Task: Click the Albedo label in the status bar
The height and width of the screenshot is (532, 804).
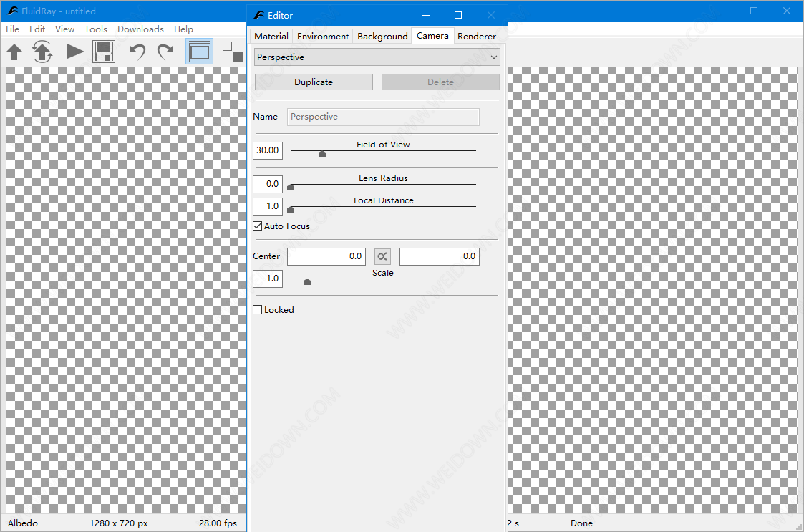Action: (23, 523)
